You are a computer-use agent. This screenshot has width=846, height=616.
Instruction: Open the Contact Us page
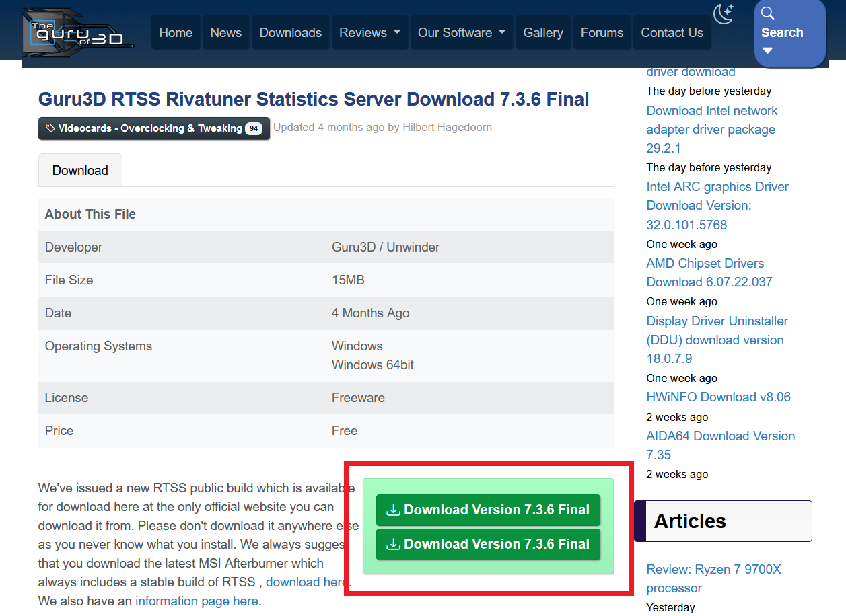[x=672, y=32]
